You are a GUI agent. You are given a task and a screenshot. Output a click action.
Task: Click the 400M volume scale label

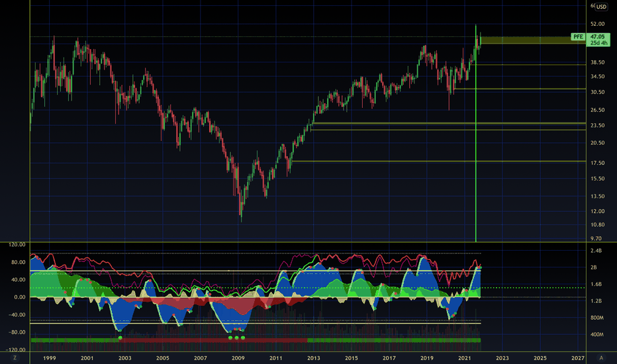pos(597,334)
